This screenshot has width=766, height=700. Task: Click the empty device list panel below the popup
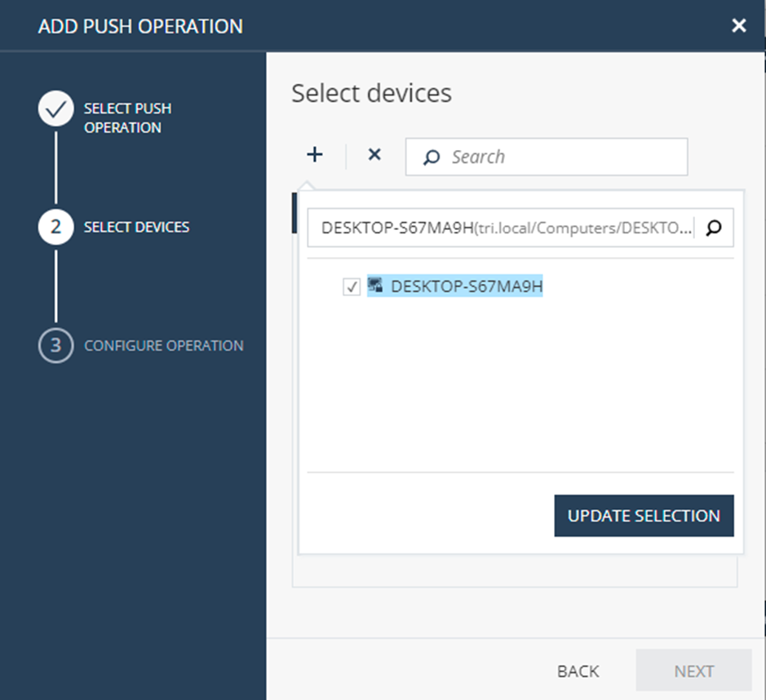pos(514,570)
